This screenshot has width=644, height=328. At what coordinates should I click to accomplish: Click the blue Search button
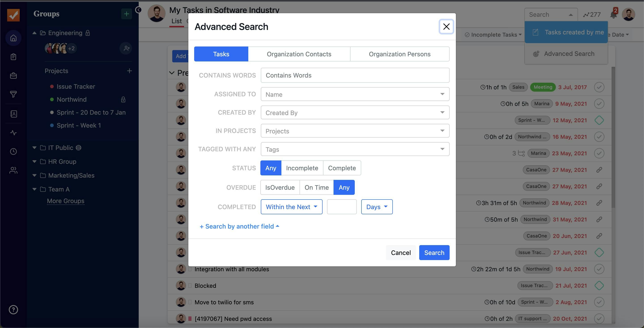(434, 253)
